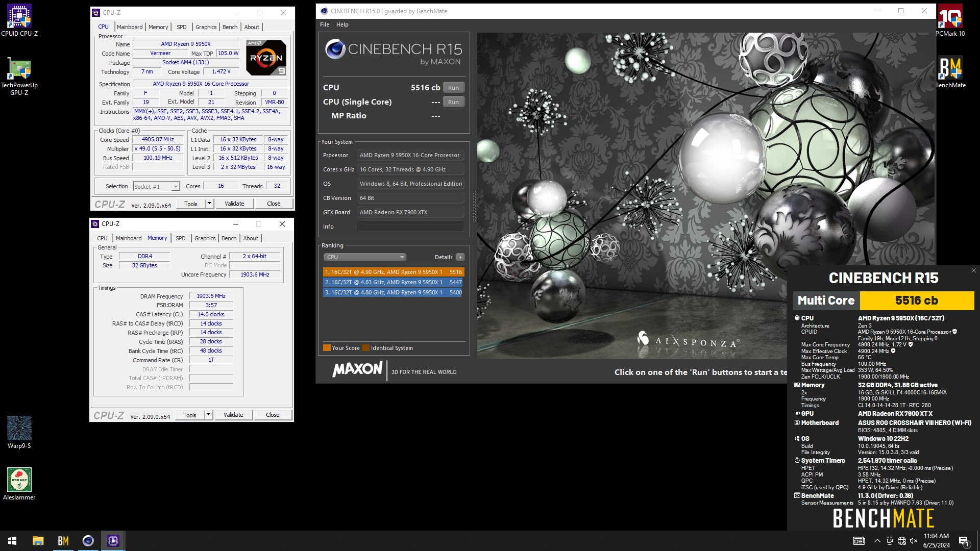
Task: Open the Bench tab in upper CPU-Z
Action: 230,27
